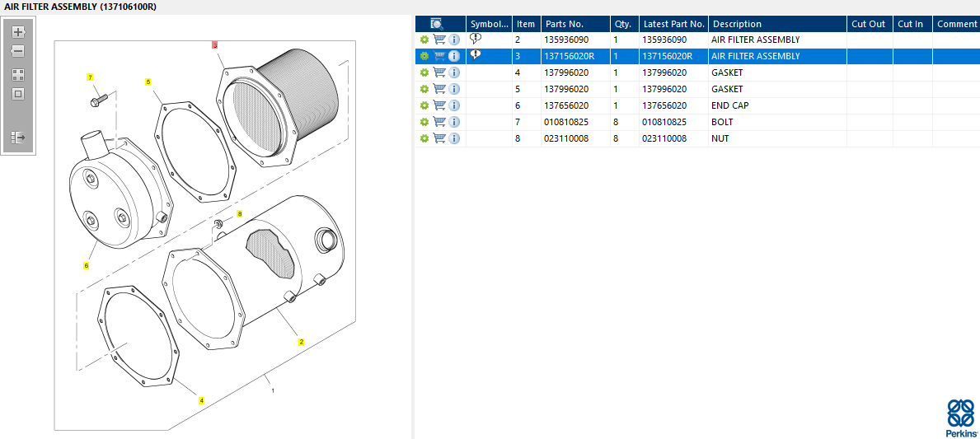The height and width of the screenshot is (439, 980).
Task: Click the green gear icon for BOLT row
Action: (424, 122)
